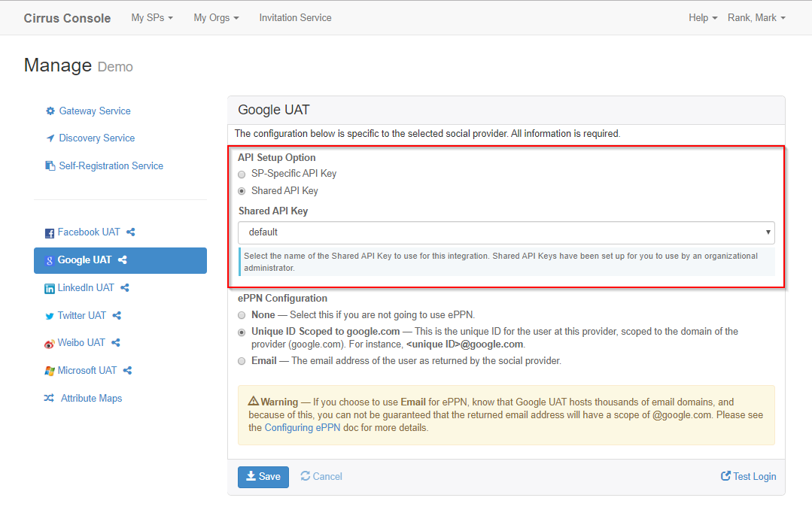
Task: Select Twitter UAT provider
Action: coord(81,316)
